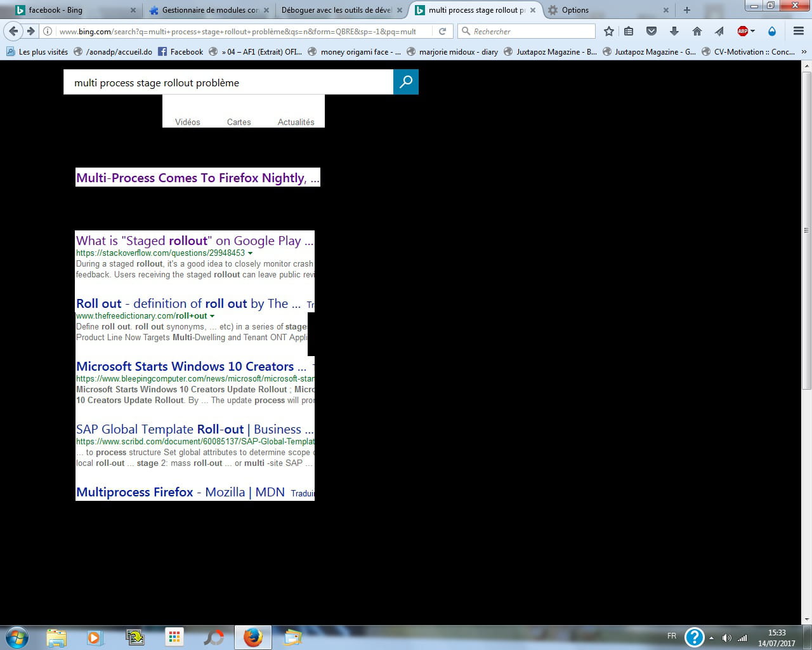Click the Firefox taskbar icon

[x=252, y=637]
